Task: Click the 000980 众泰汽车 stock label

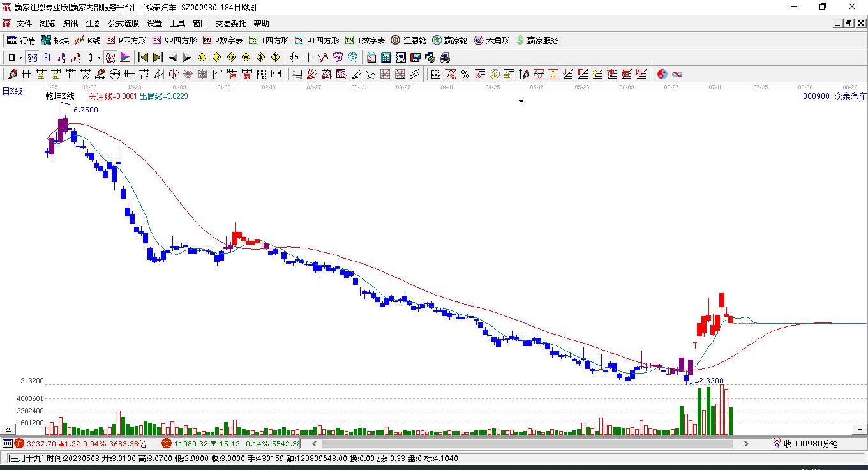Action: tap(835, 96)
